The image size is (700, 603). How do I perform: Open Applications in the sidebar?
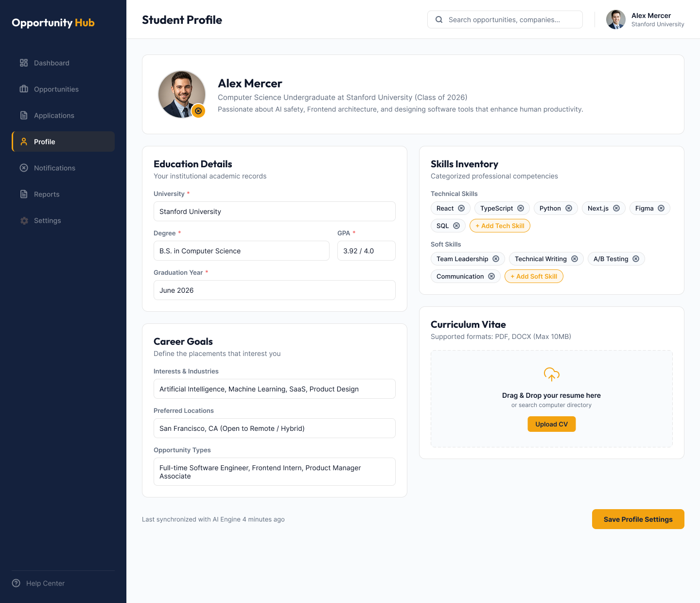63,115
